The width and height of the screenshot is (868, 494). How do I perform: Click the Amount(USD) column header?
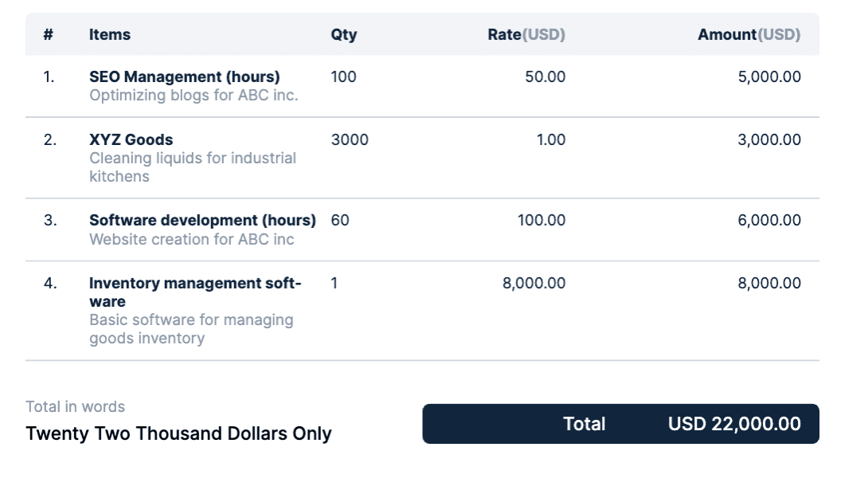point(749,34)
